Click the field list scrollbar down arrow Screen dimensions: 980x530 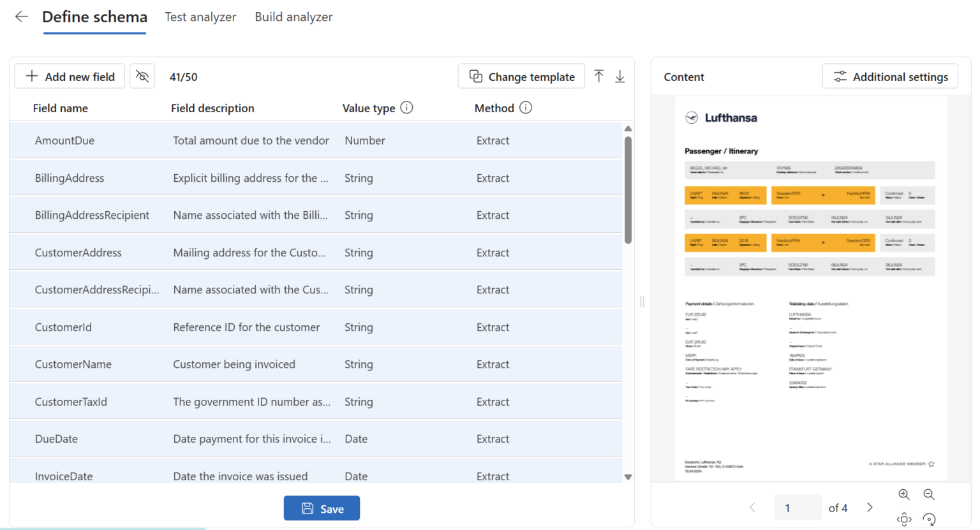(x=628, y=476)
